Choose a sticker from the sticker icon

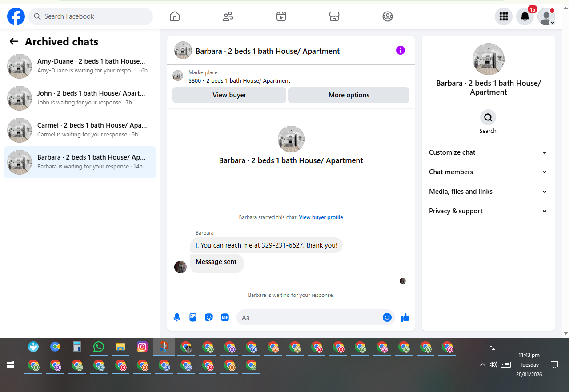[209, 317]
